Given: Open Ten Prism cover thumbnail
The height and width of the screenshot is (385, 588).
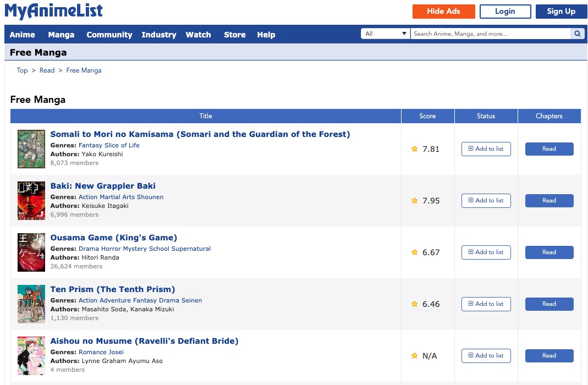Looking at the screenshot, I should click(31, 304).
